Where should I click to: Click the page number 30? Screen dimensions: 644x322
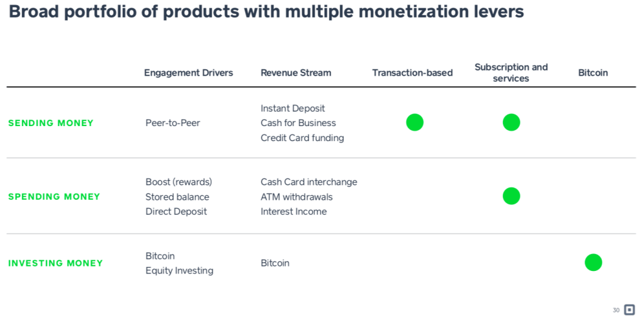[x=616, y=310]
